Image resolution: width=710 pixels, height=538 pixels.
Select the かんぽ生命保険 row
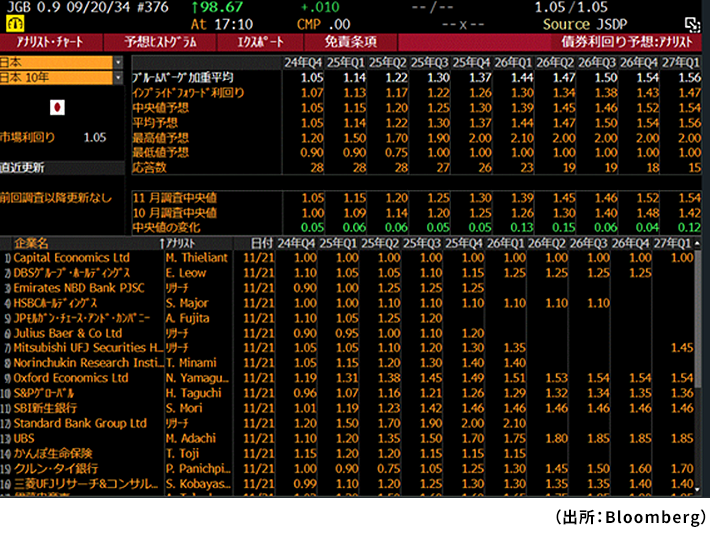(347, 453)
